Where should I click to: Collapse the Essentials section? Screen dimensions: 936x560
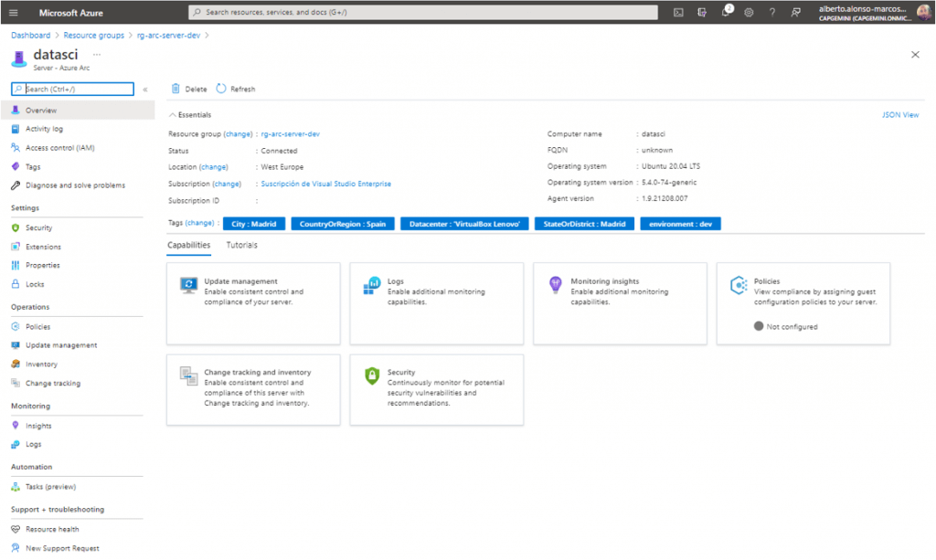pos(190,114)
